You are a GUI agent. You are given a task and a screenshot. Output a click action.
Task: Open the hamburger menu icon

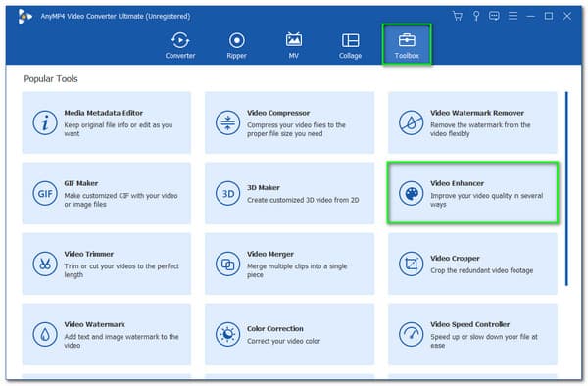[513, 16]
